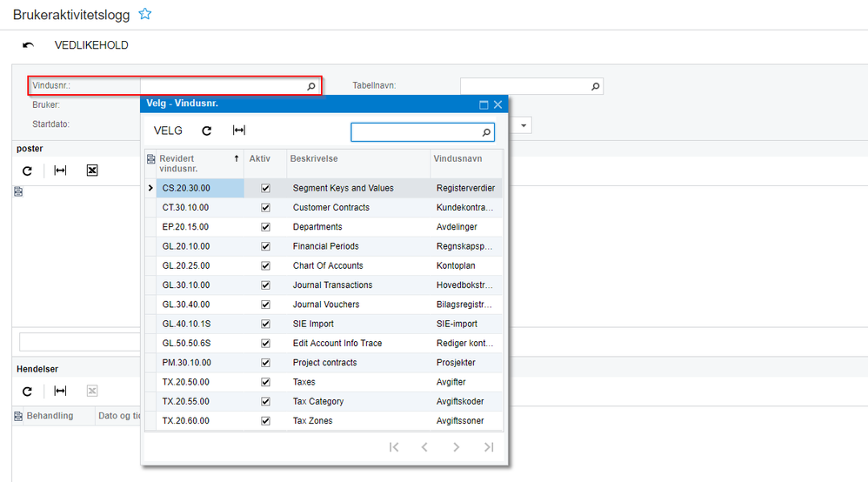Fit columns in the poster grid
The image size is (868, 482).
coord(60,170)
